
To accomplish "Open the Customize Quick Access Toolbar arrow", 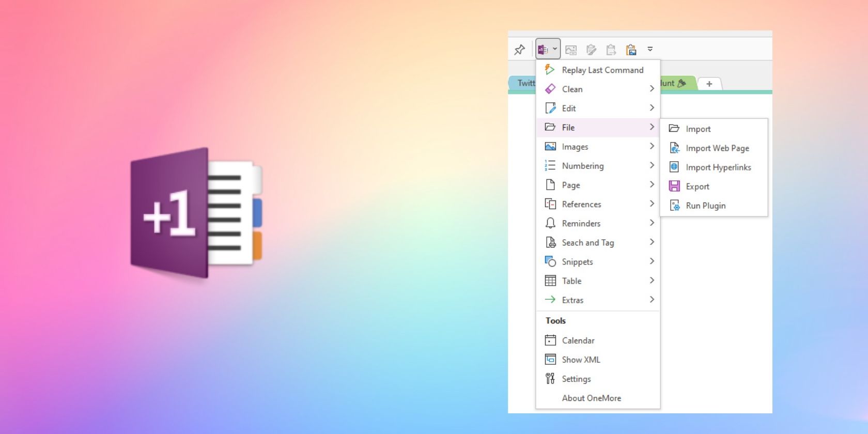I will [650, 49].
